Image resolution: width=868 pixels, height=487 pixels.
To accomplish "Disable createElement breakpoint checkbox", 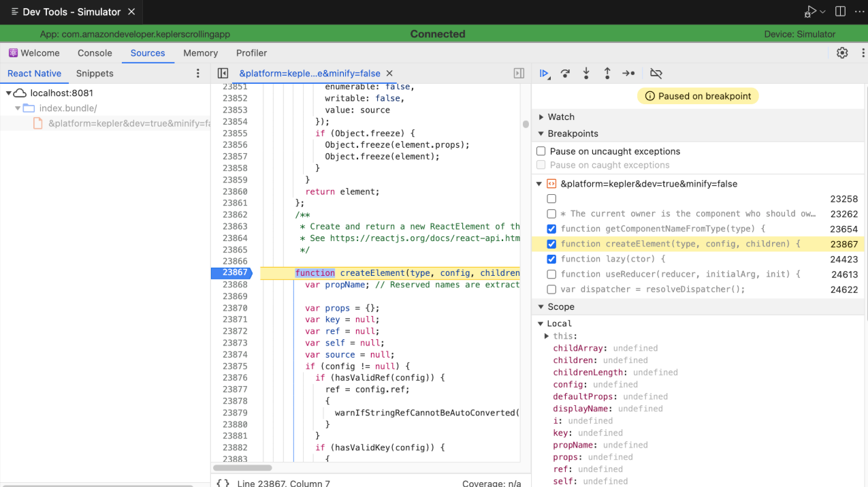I will click(551, 244).
